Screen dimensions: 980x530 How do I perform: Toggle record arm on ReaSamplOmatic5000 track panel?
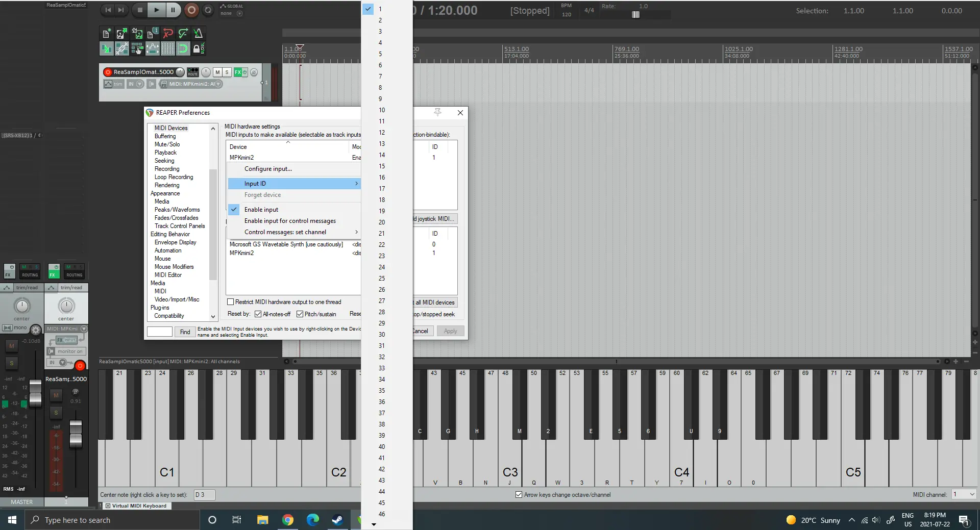click(108, 72)
